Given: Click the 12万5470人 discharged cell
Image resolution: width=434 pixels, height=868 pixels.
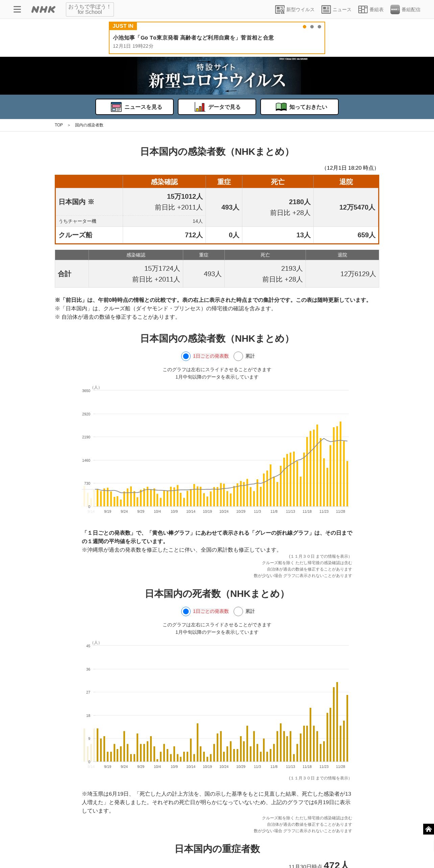Looking at the screenshot, I should click(x=346, y=207).
